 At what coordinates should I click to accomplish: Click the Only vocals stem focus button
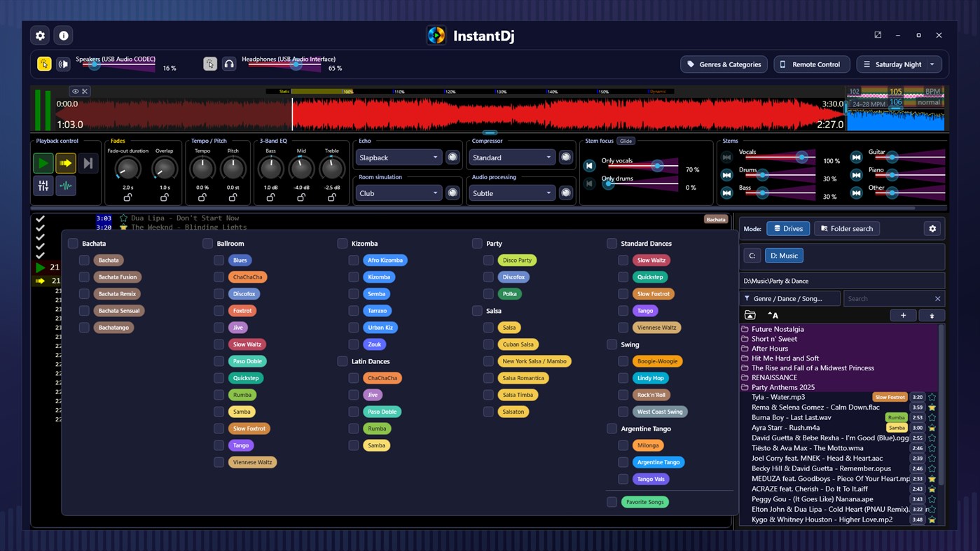pyautogui.click(x=590, y=166)
